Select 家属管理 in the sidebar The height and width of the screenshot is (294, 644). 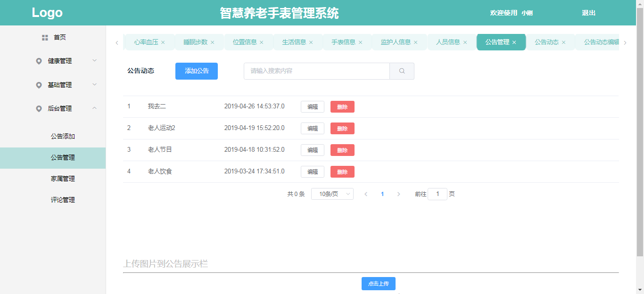(63, 179)
